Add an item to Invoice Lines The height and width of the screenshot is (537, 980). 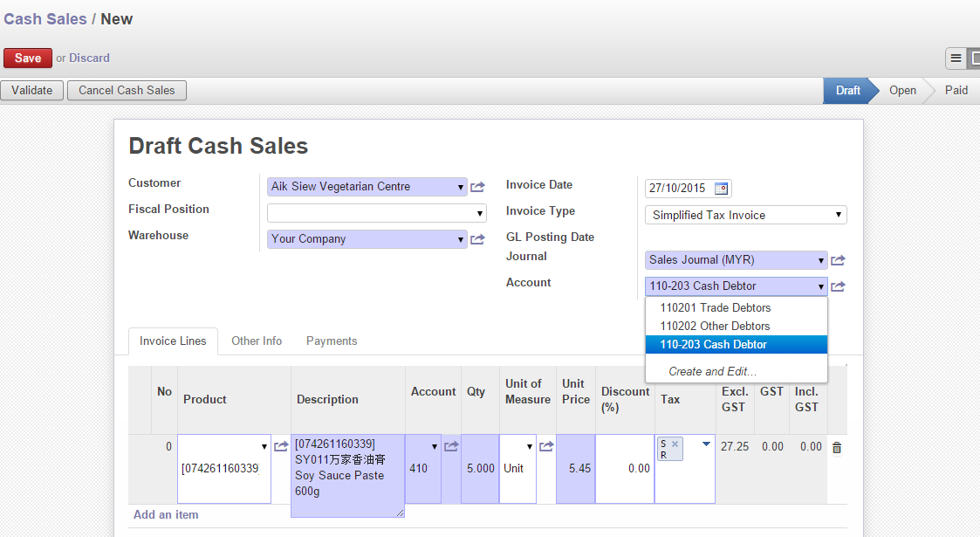(166, 514)
